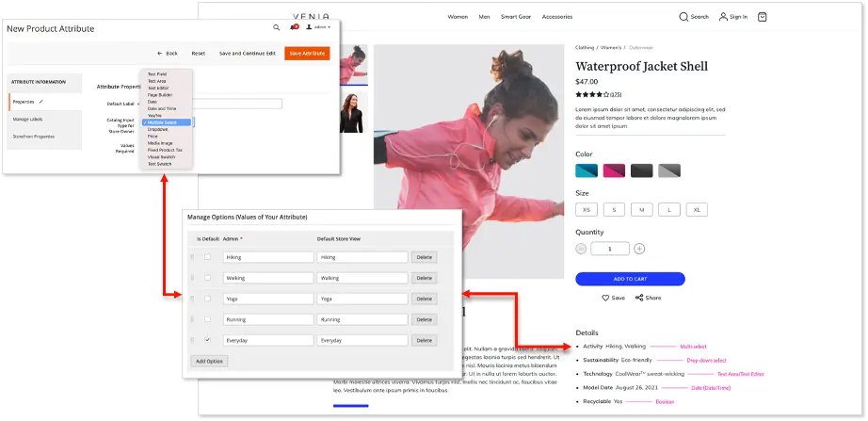Viewport: 868px width, 421px height.
Task: Click the drag handle for Yoga row
Action: coord(193,299)
